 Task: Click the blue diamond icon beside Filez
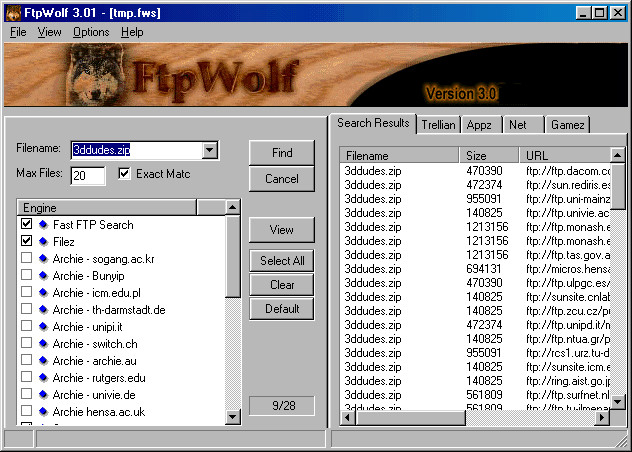coord(43,242)
